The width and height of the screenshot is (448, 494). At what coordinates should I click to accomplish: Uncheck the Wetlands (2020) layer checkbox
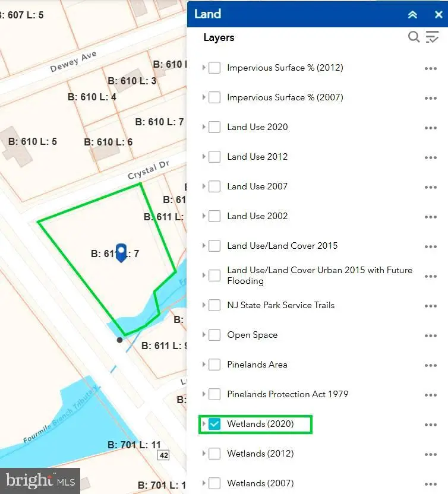(214, 424)
